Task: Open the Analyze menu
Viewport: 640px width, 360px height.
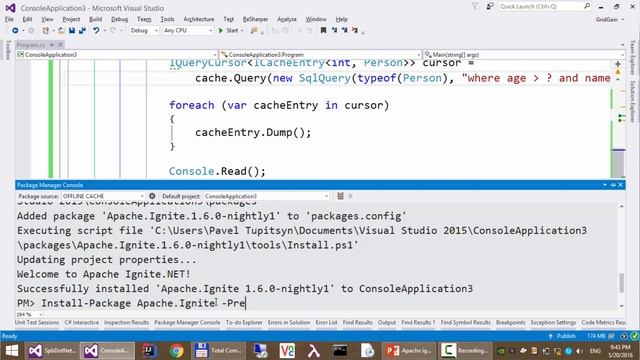Action: click(287, 19)
